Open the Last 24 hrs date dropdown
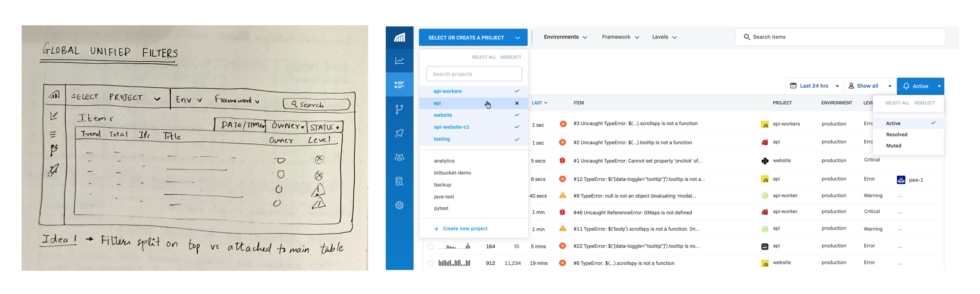 (814, 86)
